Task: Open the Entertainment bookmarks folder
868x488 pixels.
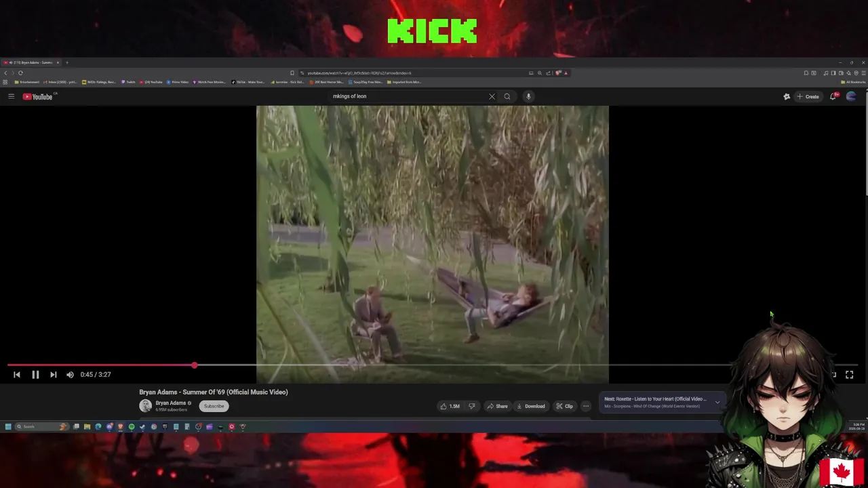Action: coord(27,82)
